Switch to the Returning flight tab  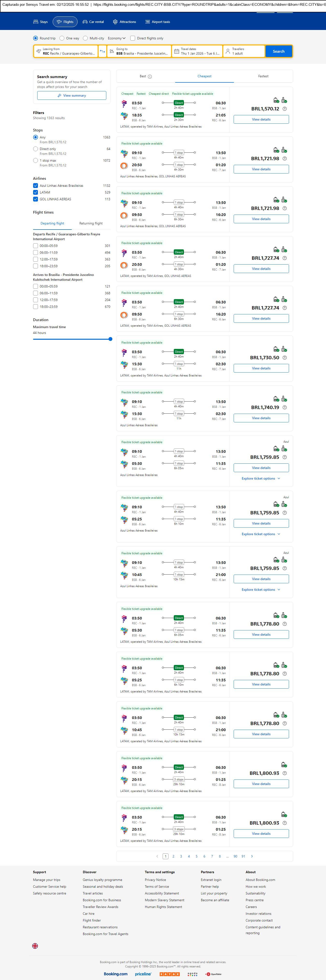(91, 223)
